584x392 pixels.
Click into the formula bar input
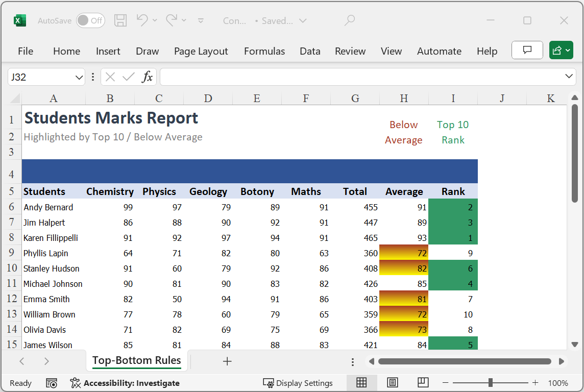coord(361,77)
